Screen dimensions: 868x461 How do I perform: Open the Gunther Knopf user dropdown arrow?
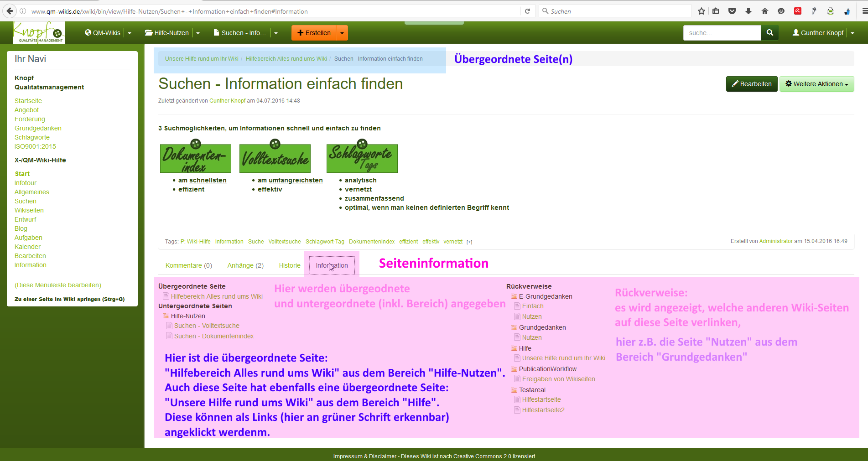click(852, 33)
